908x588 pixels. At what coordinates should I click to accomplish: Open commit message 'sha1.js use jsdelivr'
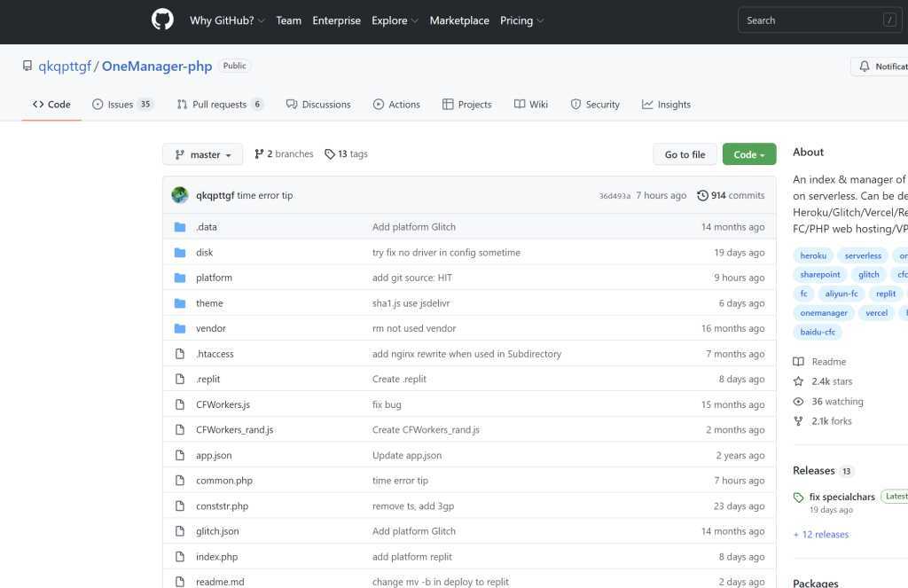(x=411, y=303)
